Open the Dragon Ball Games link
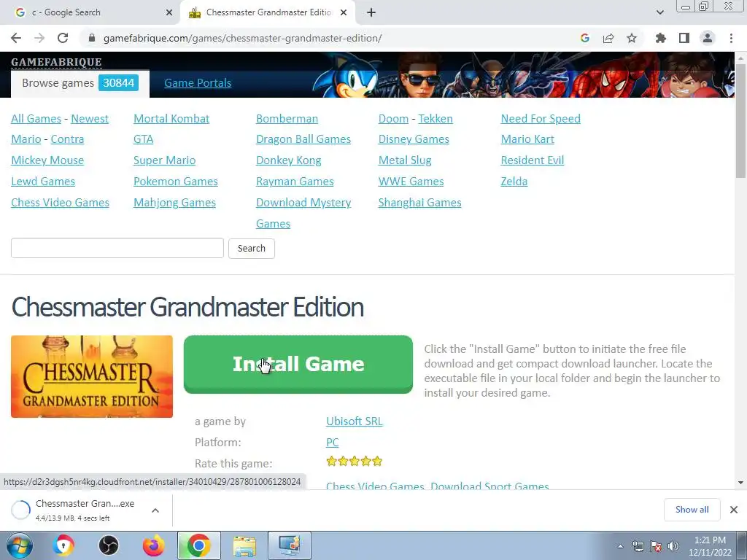This screenshot has height=560, width=747. click(303, 139)
